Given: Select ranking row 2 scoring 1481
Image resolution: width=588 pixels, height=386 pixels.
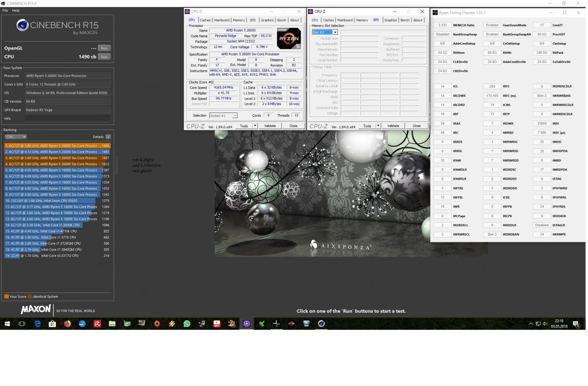Looking at the screenshot, I should coord(57,152).
